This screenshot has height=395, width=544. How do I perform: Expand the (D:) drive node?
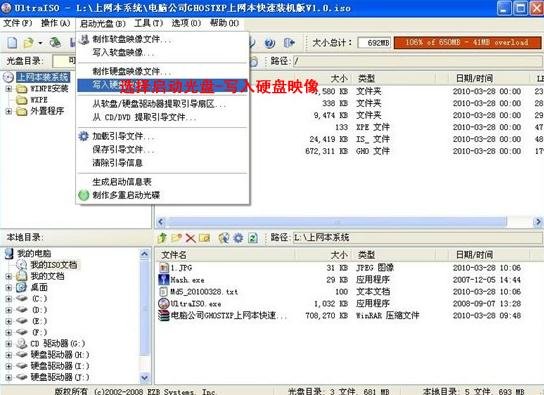(9, 310)
